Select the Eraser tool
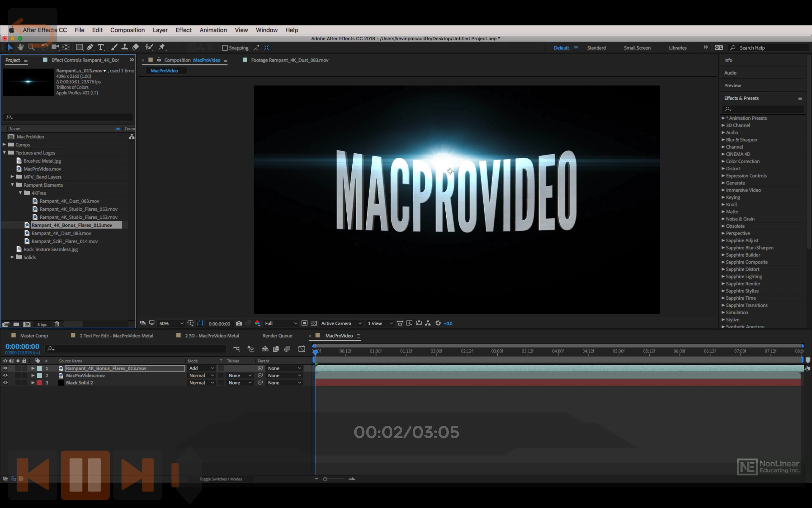The width and height of the screenshot is (812, 508). pyautogui.click(x=135, y=47)
